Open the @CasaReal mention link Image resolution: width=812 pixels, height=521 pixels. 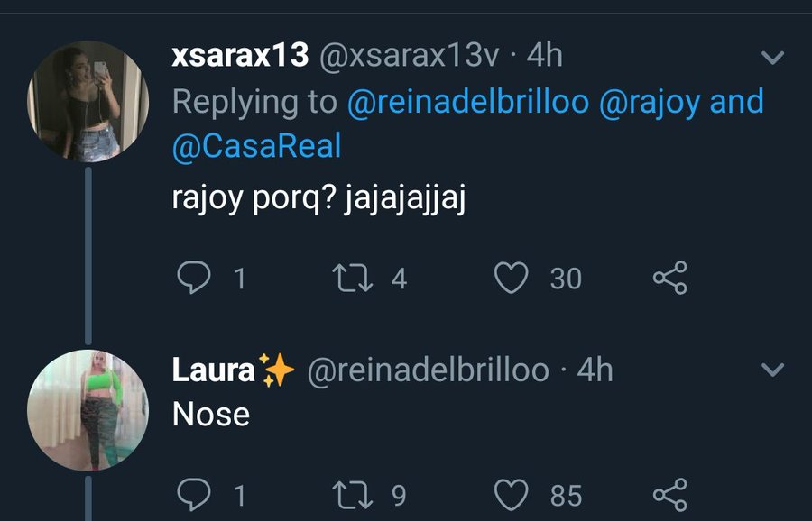256,146
